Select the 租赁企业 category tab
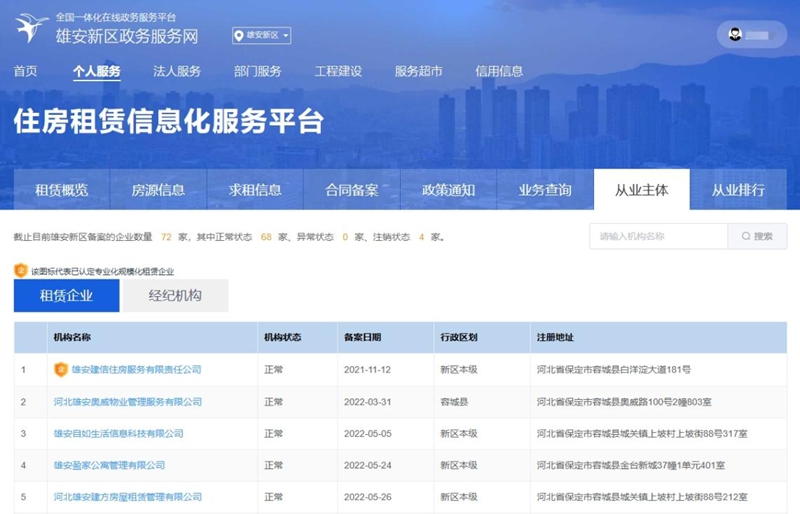The image size is (800, 514). 66,295
